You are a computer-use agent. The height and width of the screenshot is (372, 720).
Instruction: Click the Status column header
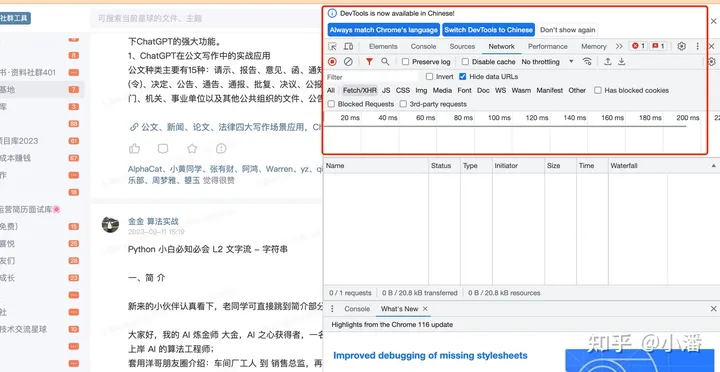pyautogui.click(x=444, y=166)
